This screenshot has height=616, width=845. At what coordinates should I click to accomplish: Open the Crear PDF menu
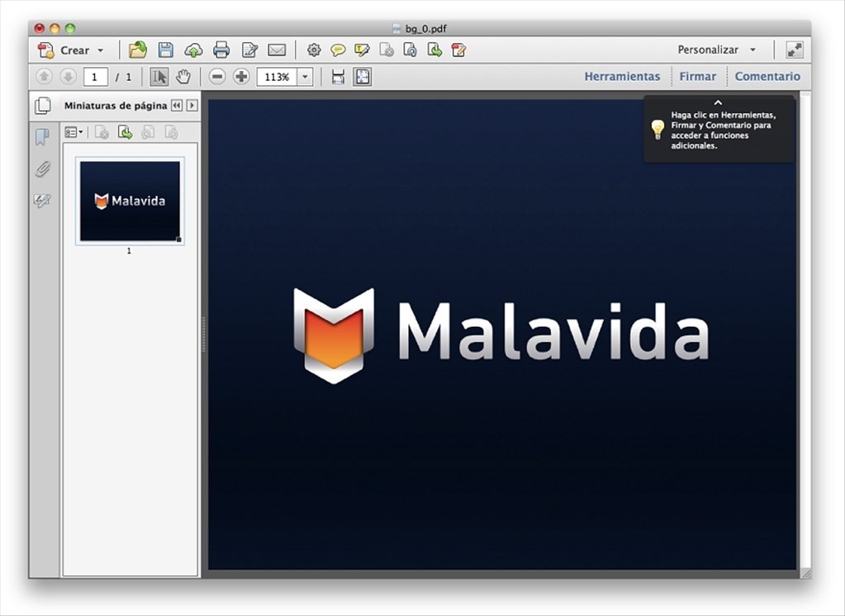coord(70,50)
